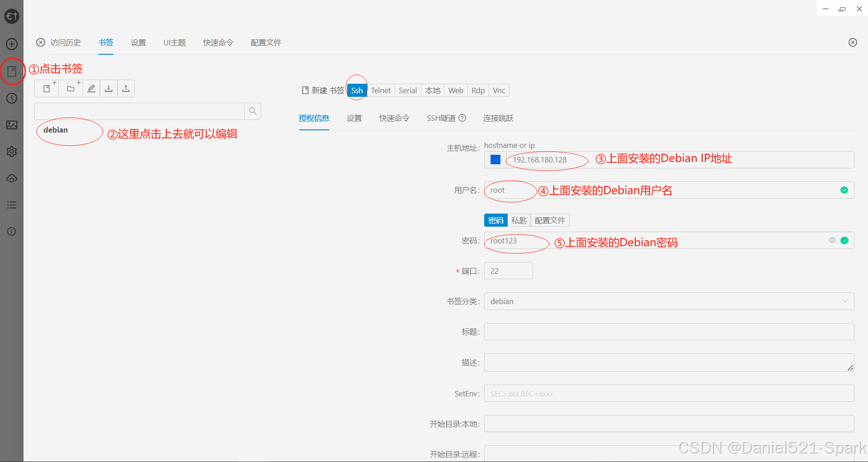The image size is (868, 462).
Task: Switch to the 访问历史 tab
Action: click(x=66, y=43)
